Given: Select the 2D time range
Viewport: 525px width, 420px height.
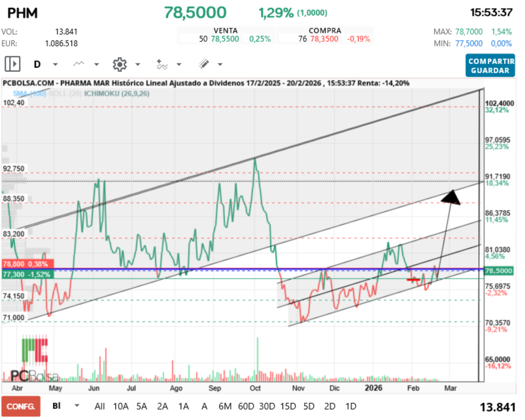Looking at the screenshot, I should tap(330, 406).
